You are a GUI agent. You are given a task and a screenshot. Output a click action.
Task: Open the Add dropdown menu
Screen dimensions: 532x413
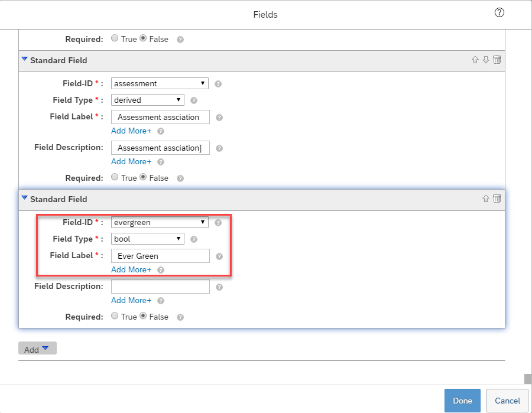[37, 349]
